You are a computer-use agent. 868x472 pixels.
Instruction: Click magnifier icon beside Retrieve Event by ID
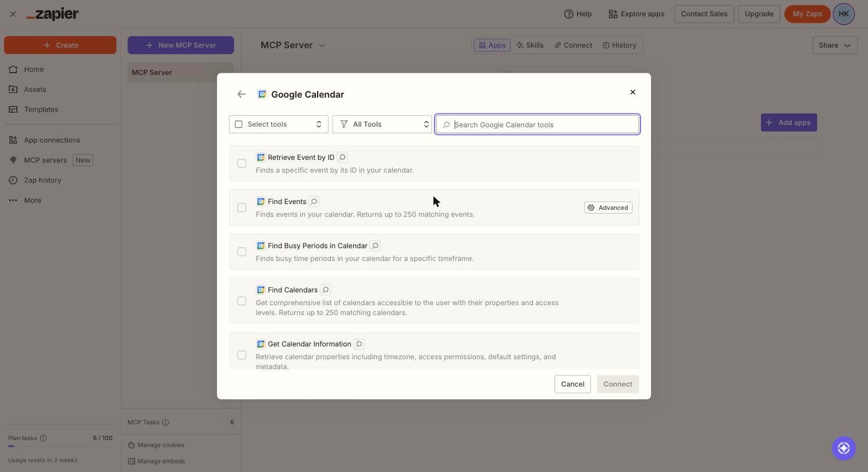(x=343, y=158)
